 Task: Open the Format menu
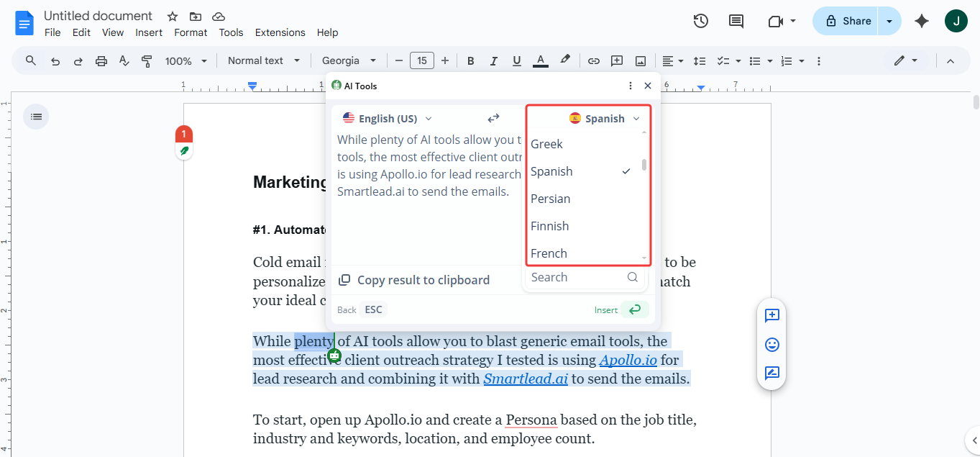pos(191,32)
